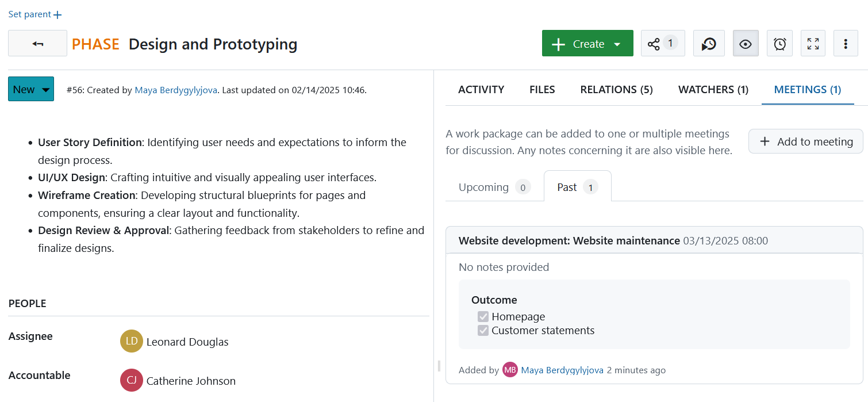Open the share work package icon
This screenshot has height=402, width=868.
coord(662,44)
